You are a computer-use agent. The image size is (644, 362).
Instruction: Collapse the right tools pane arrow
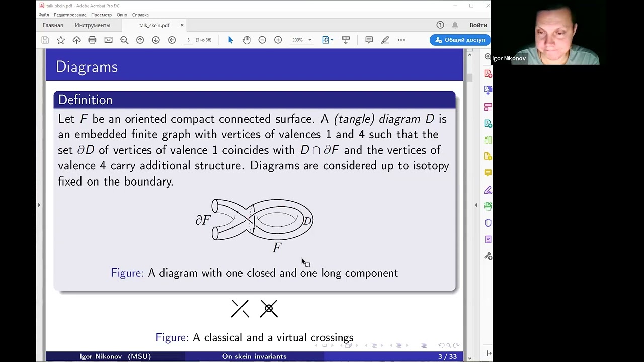point(476,205)
